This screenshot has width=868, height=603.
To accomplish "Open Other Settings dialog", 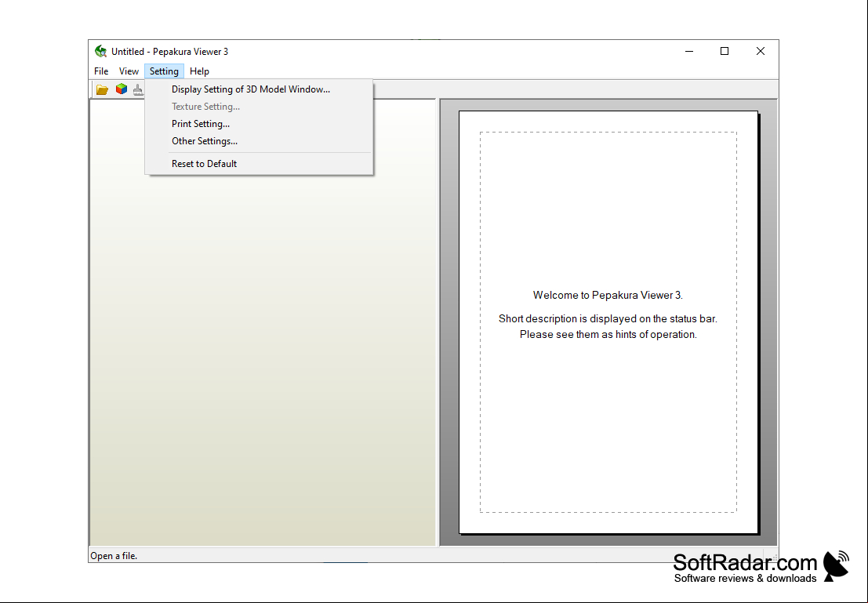I will [x=259, y=140].
